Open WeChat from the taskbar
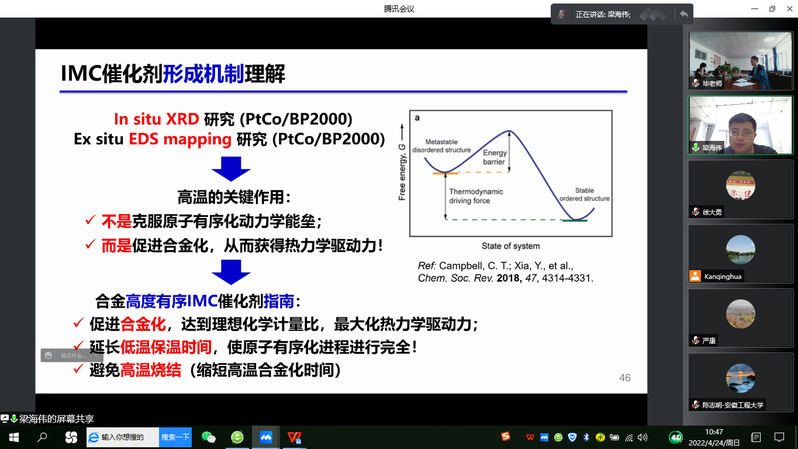 pyautogui.click(x=208, y=437)
